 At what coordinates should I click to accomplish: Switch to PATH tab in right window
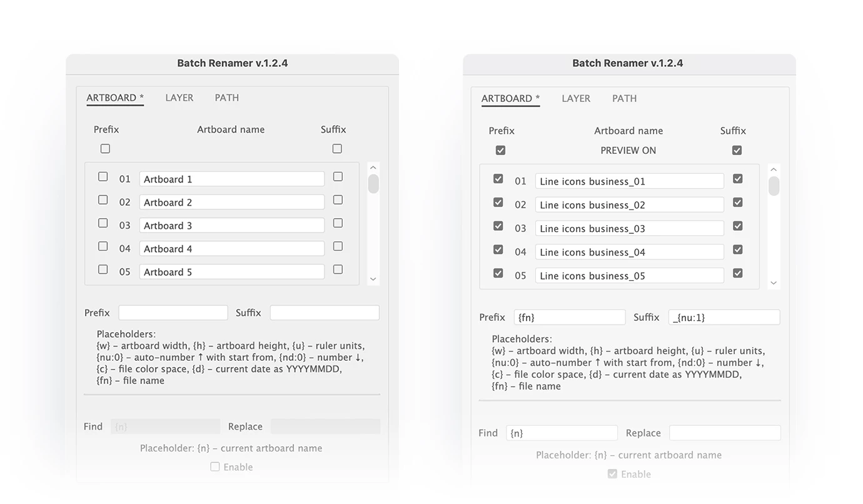tap(624, 98)
